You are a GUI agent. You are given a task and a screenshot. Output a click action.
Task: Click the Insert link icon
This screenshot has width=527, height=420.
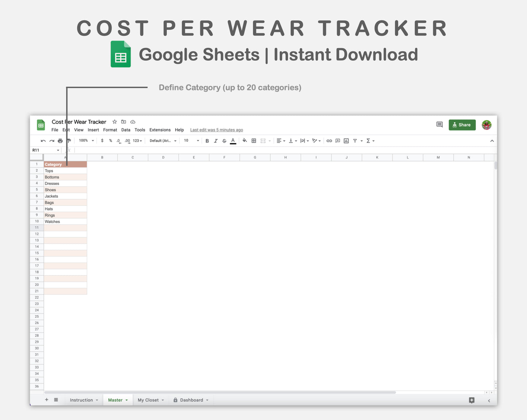(329, 140)
